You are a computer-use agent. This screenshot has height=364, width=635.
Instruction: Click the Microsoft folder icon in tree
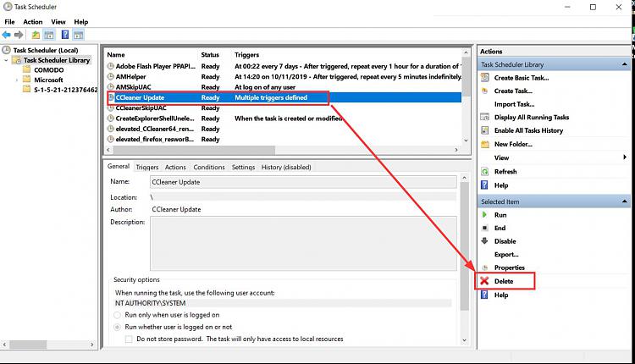coord(27,80)
